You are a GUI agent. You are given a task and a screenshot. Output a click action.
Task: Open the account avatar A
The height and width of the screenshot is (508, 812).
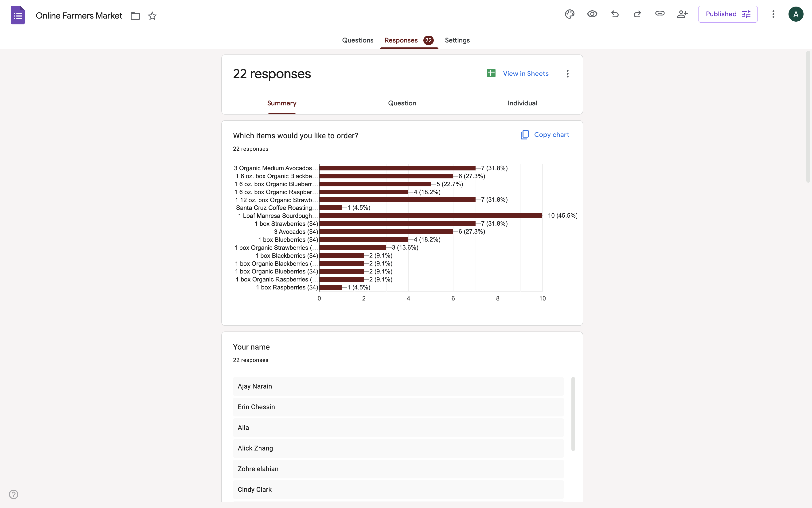[x=796, y=14]
